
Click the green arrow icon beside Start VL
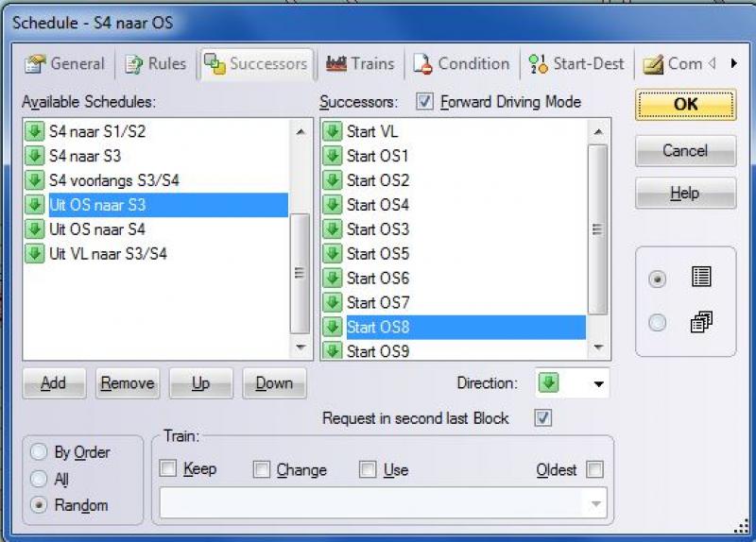click(x=333, y=131)
